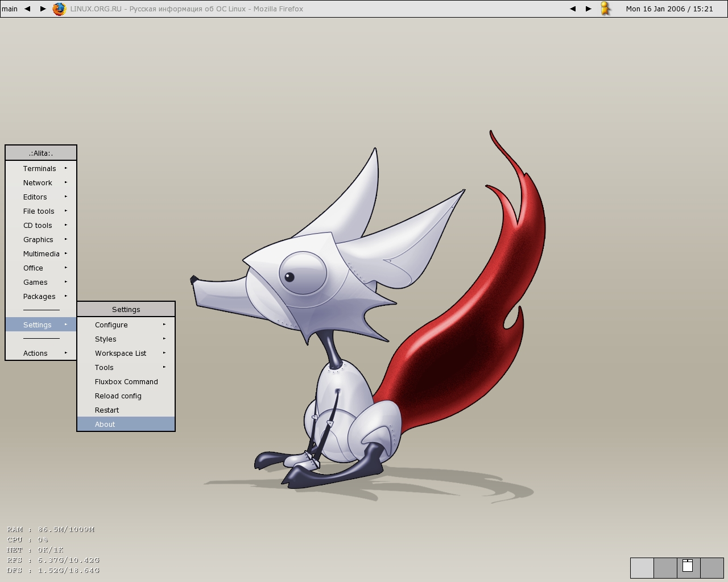Click the Firefox icon in the toolbar

[x=60, y=9]
